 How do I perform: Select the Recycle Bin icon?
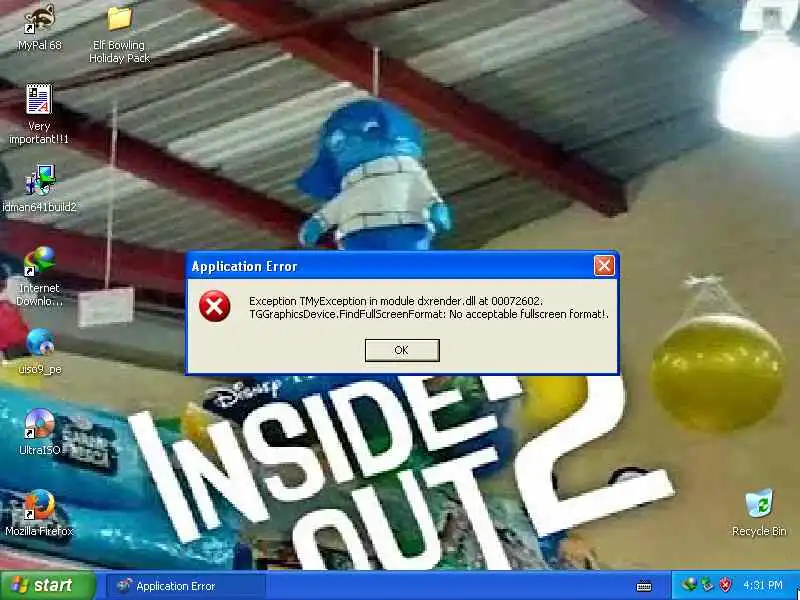(759, 513)
